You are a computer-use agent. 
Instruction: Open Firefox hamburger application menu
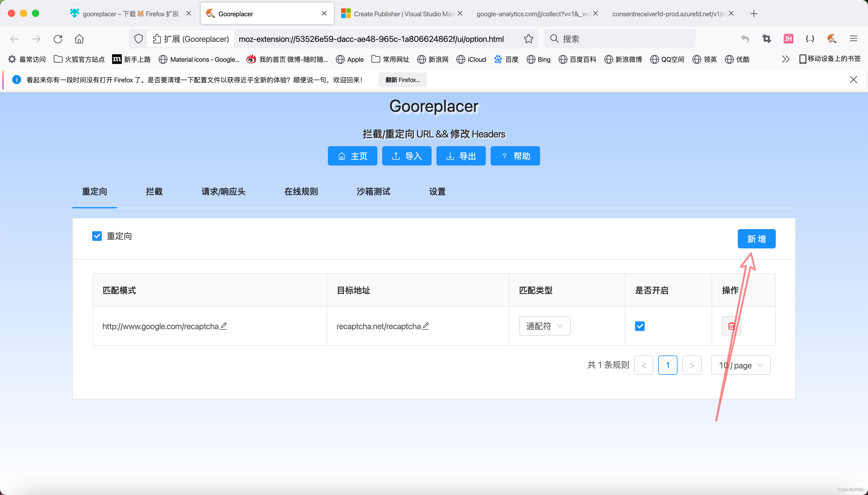(854, 39)
